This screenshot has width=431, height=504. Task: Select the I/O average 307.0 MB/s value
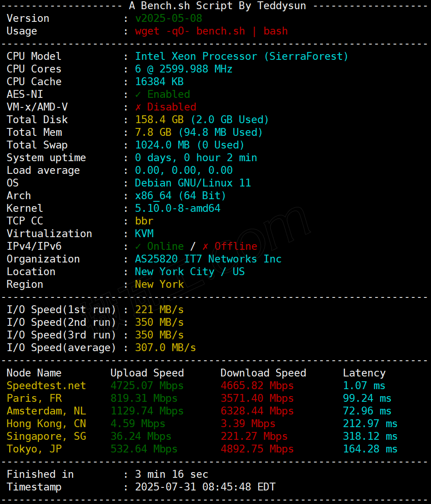pyautogui.click(x=166, y=348)
